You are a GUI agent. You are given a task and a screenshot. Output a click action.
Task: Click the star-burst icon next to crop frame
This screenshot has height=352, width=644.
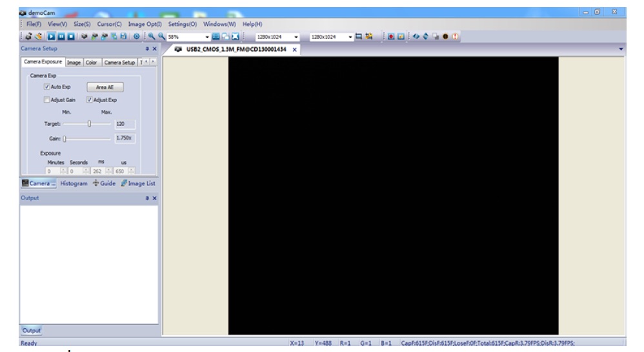point(369,36)
